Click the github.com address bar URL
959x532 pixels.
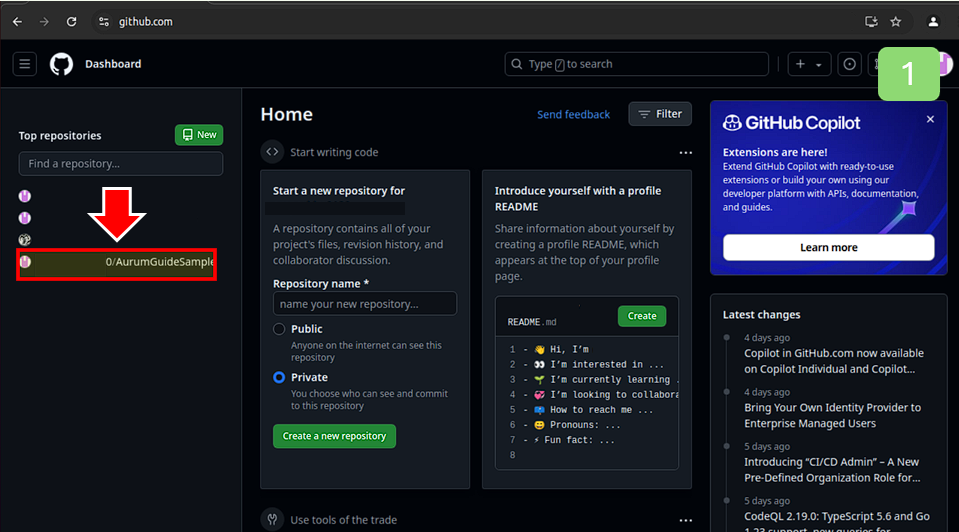(x=146, y=21)
